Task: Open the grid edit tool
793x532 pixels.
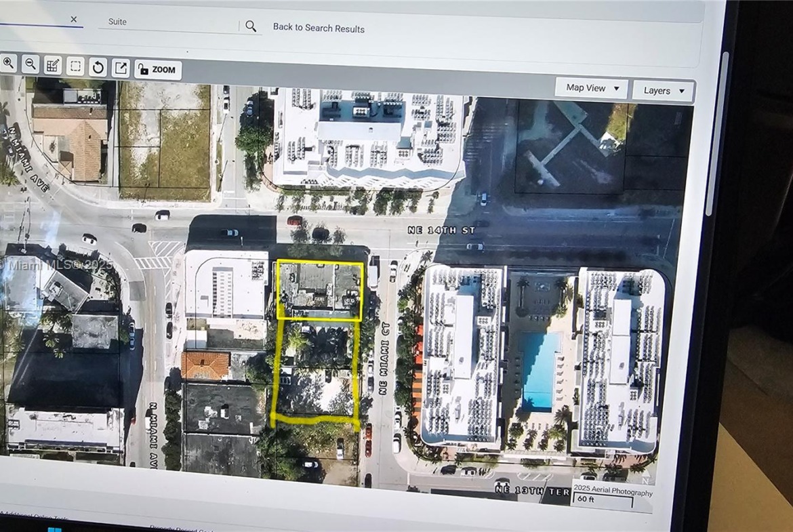Action: tap(53, 66)
